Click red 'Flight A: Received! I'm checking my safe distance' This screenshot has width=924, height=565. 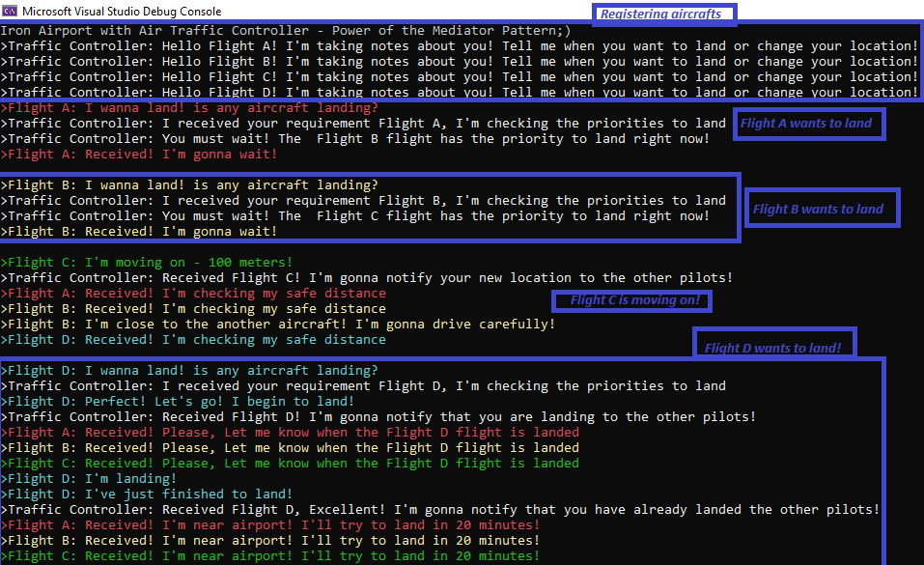pyautogui.click(x=193, y=293)
